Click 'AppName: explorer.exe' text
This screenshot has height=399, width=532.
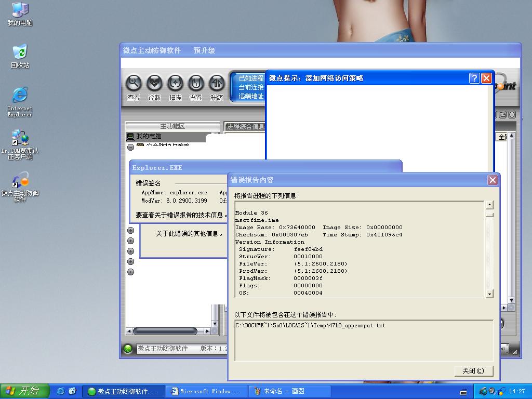174,192
